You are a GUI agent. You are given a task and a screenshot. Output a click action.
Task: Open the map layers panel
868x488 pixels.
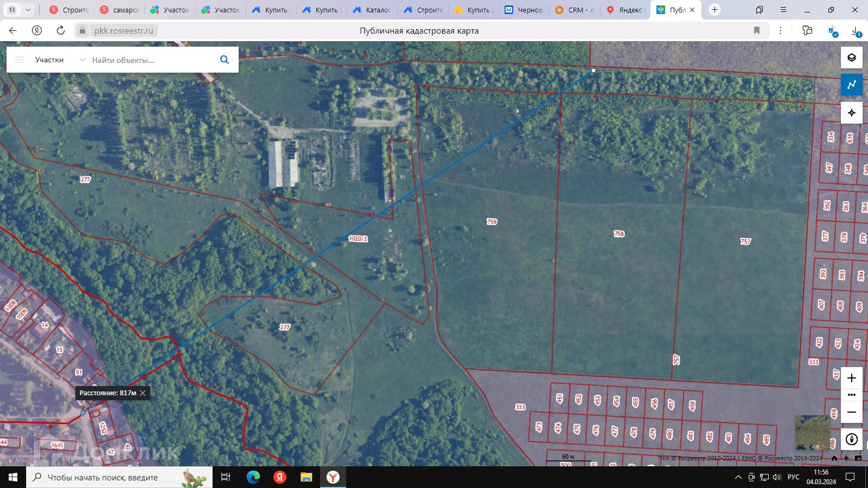point(851,57)
